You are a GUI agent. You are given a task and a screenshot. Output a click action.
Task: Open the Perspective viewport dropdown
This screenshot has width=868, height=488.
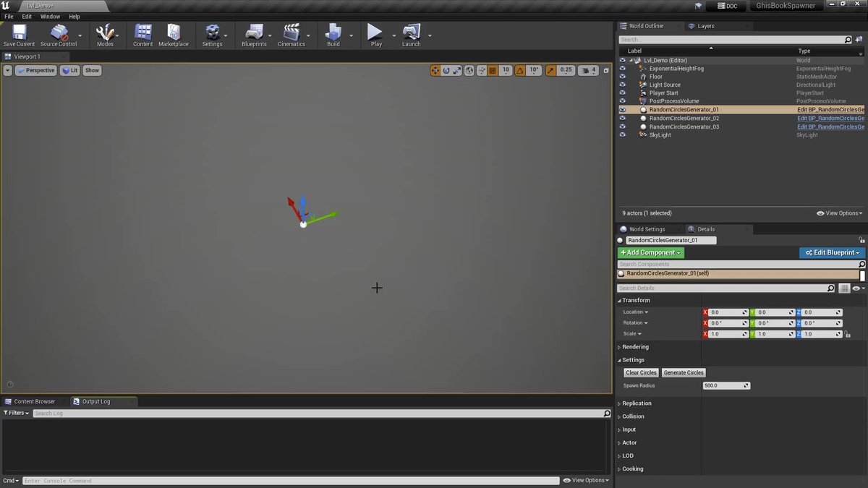pos(36,70)
